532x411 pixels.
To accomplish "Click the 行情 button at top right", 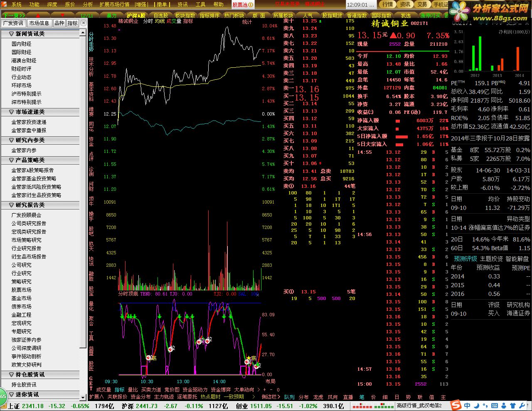I will [x=388, y=5].
